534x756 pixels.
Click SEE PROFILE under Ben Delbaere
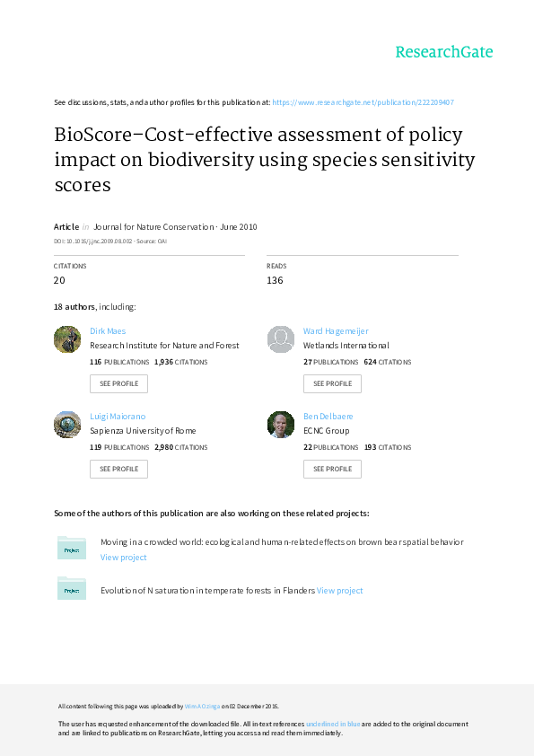click(332, 469)
